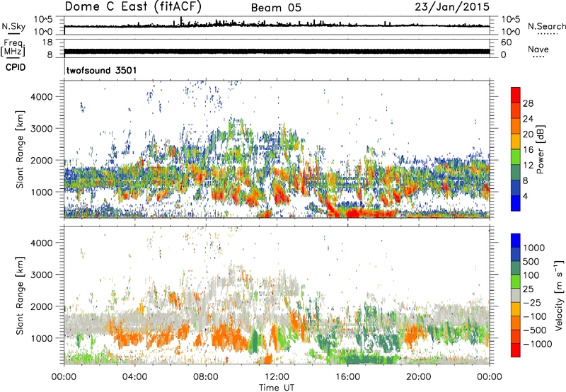Click the '0' Nave axis tick label

[x=503, y=55]
